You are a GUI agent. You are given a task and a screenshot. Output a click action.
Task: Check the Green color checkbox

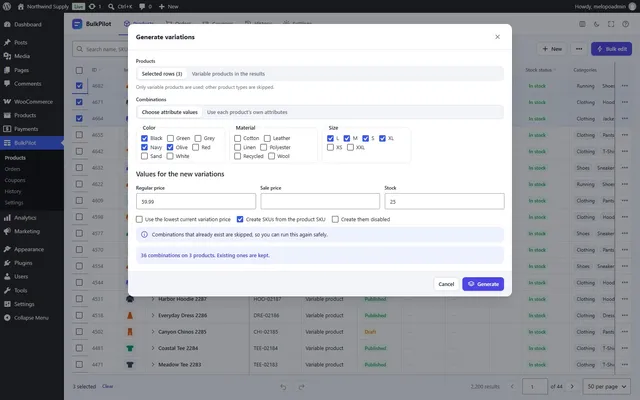pos(170,138)
